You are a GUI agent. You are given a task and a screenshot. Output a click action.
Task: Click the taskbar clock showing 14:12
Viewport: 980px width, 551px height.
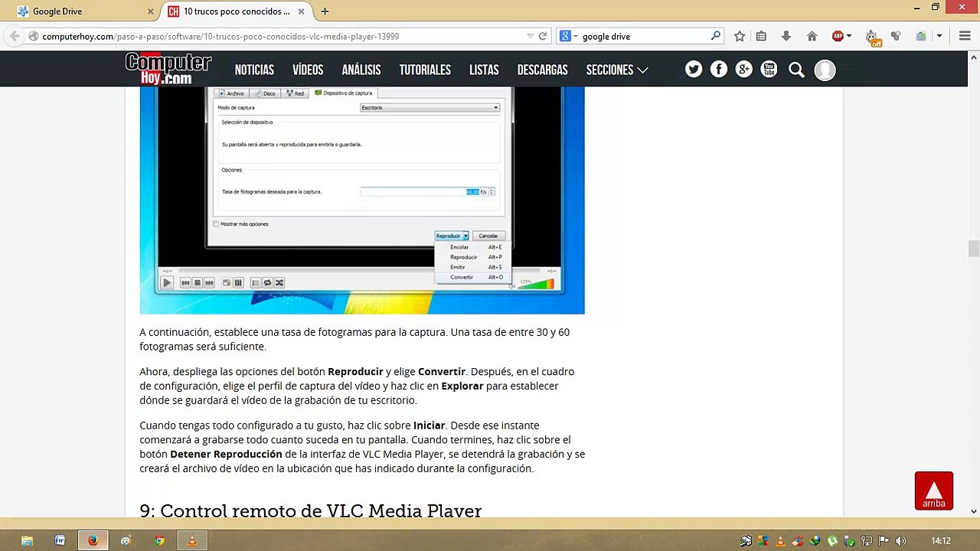point(941,541)
